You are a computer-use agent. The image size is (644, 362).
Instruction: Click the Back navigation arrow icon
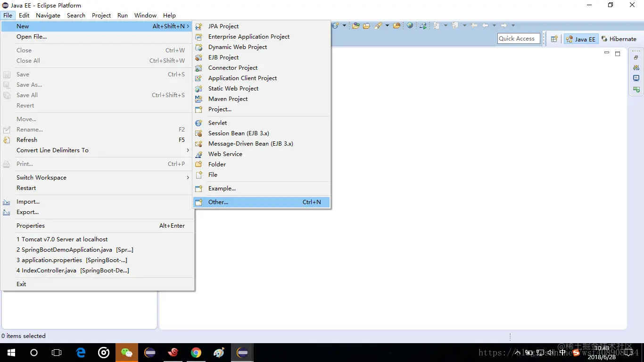485,25
